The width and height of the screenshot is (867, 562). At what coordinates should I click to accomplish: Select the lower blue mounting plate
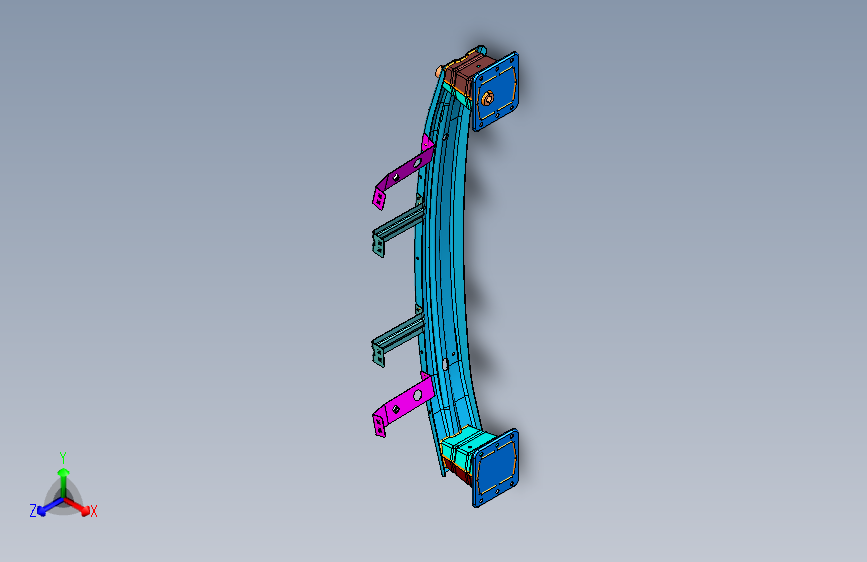tap(495, 467)
